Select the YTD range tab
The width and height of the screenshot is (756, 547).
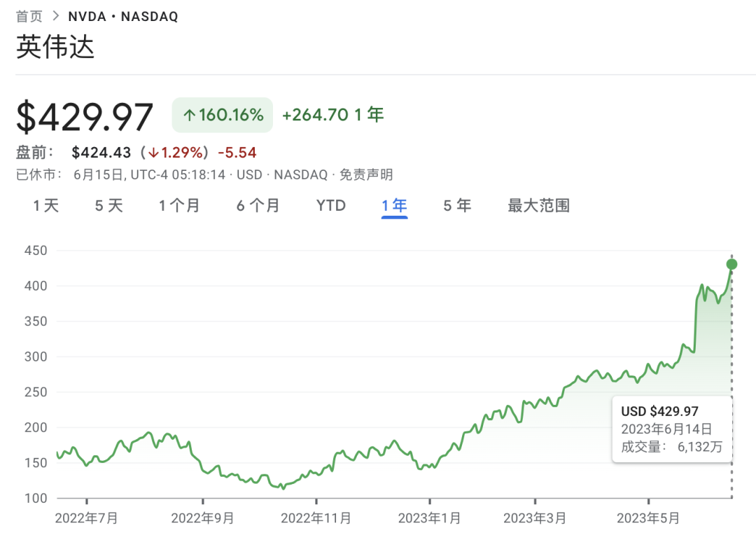(330, 206)
